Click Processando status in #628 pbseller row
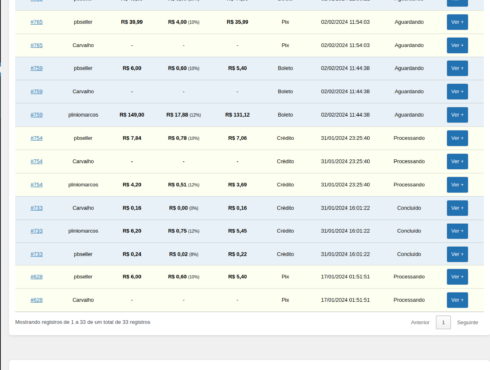The image size is (490, 370). tap(409, 277)
